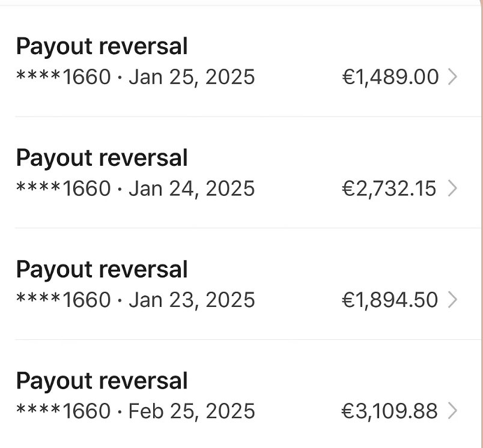
Task: Tap card ****1660 in Feb 25 row
Action: 64,411
